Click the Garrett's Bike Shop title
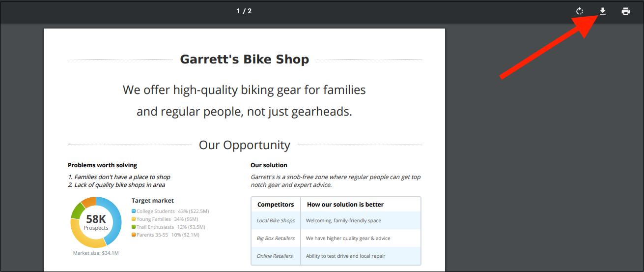 click(244, 60)
